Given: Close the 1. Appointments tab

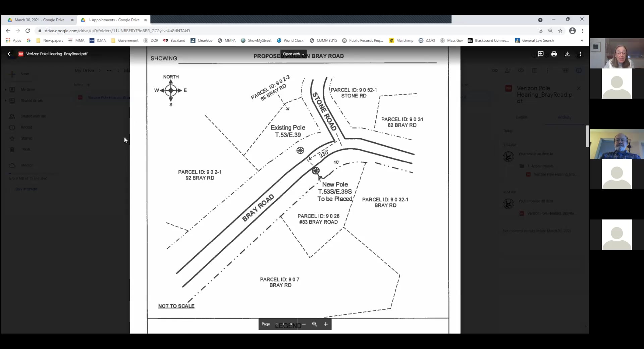Looking at the screenshot, I should pos(146,20).
